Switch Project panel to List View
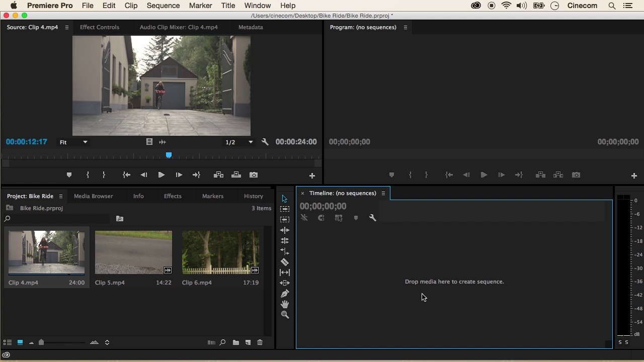 8,342
